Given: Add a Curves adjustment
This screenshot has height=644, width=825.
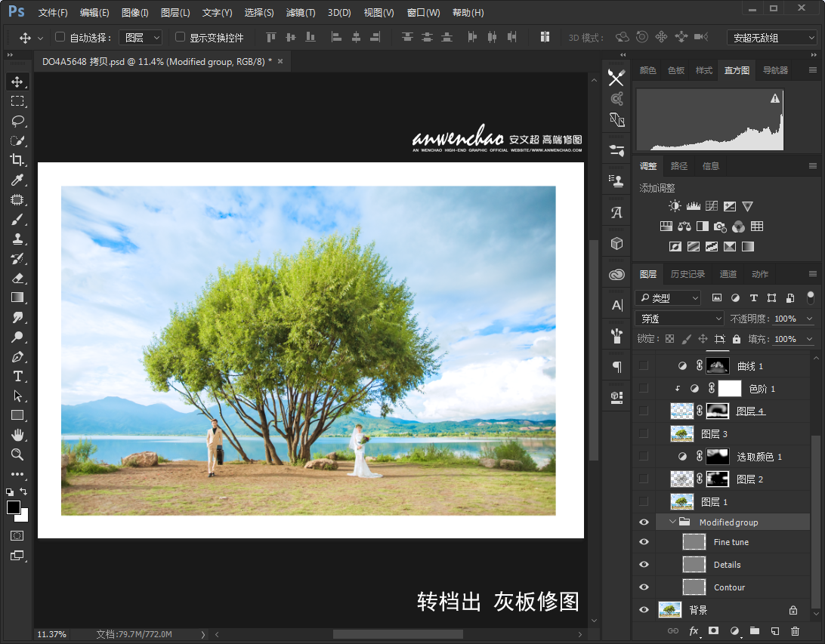Looking at the screenshot, I should pyautogui.click(x=712, y=206).
